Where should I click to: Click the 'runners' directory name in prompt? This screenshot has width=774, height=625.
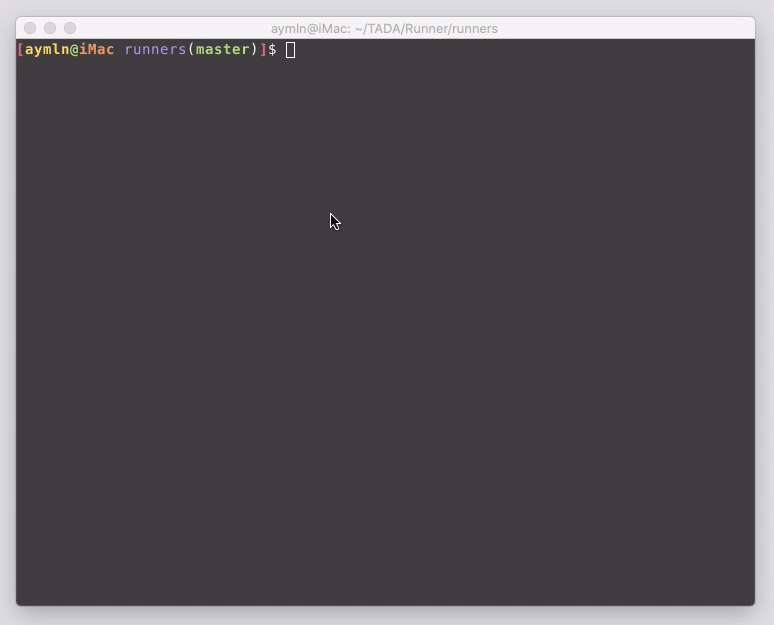click(x=155, y=49)
